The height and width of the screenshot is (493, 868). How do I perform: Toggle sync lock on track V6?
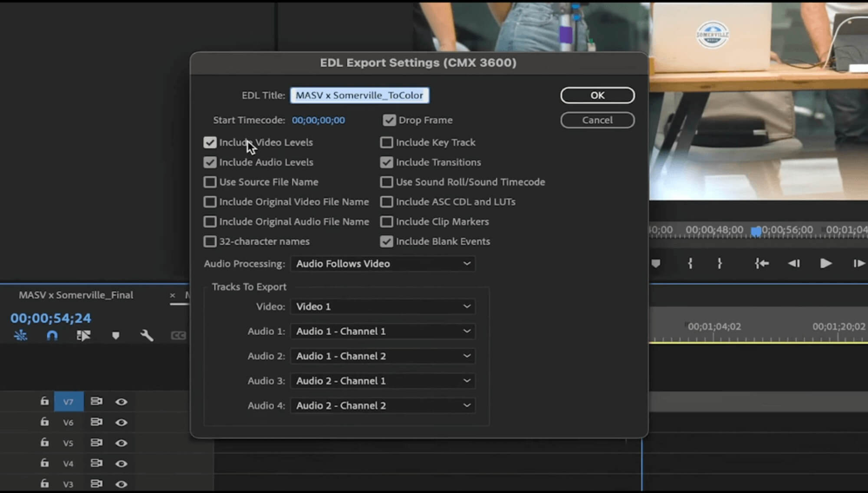tap(96, 422)
